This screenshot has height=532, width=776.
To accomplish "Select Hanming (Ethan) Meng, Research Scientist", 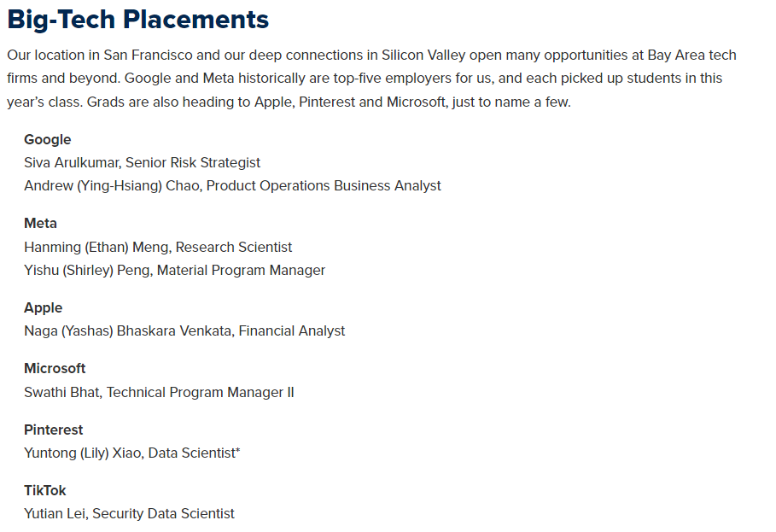I will coord(158,247).
